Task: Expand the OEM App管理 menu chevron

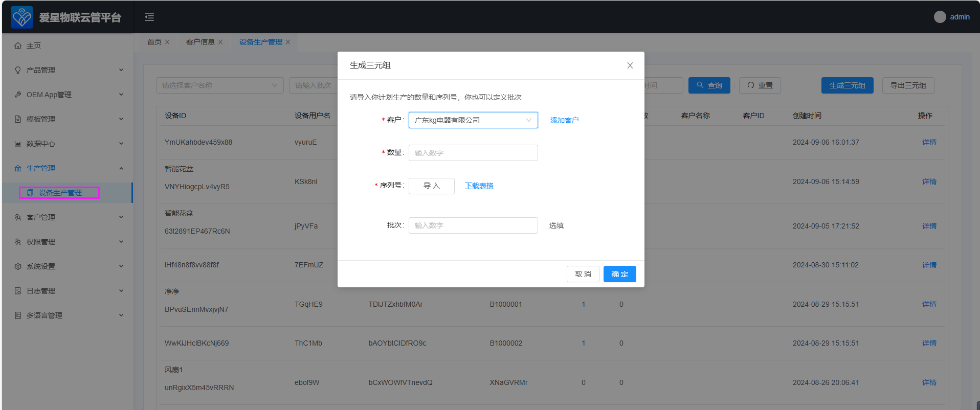Action: coord(121,95)
